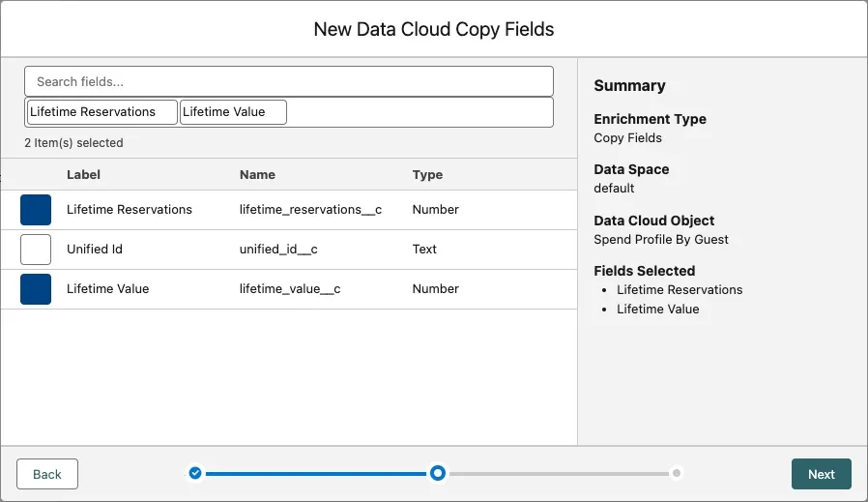868x502 pixels.
Task: Sort by the Name column header
Action: click(257, 175)
